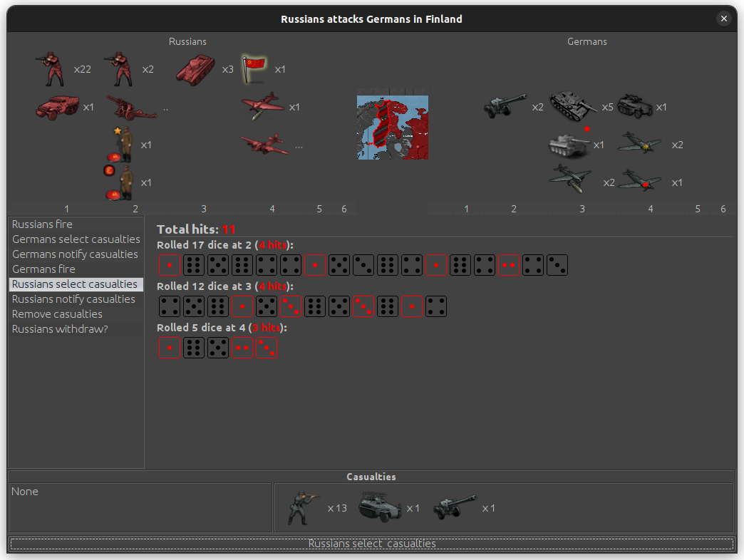Select highlighted 'Russians select casualties' step
The width and height of the screenshot is (744, 560).
click(x=76, y=284)
